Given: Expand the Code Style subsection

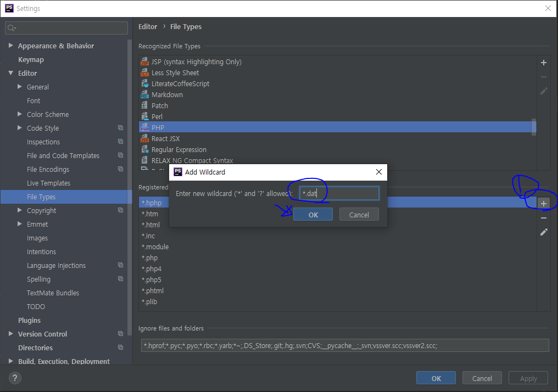Looking at the screenshot, I should [20, 128].
